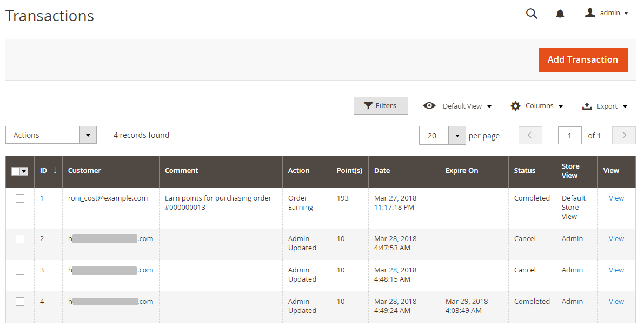
Task: Select checkbox for transaction ID 1
Action: click(x=20, y=198)
